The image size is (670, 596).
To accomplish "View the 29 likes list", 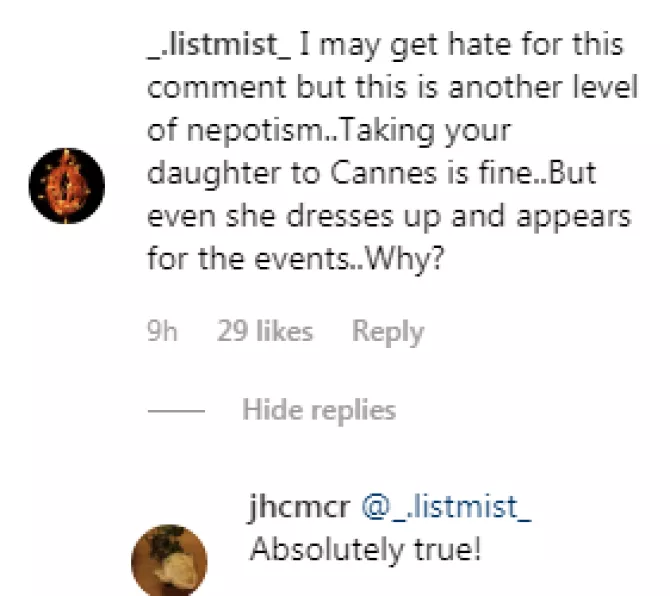I will click(265, 331).
